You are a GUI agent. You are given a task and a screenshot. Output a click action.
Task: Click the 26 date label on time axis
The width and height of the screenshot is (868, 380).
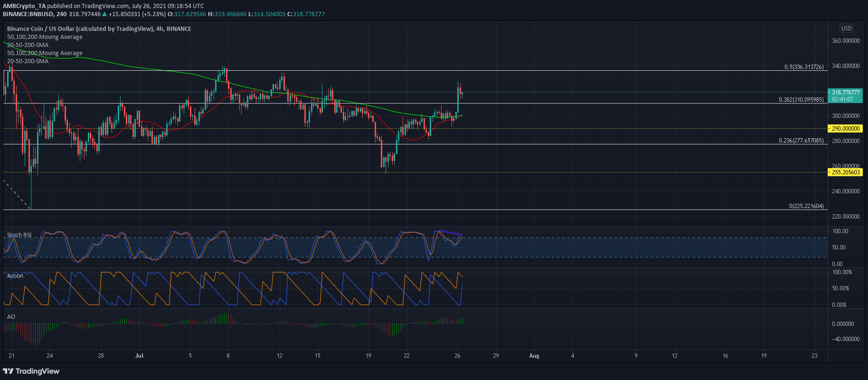point(457,355)
